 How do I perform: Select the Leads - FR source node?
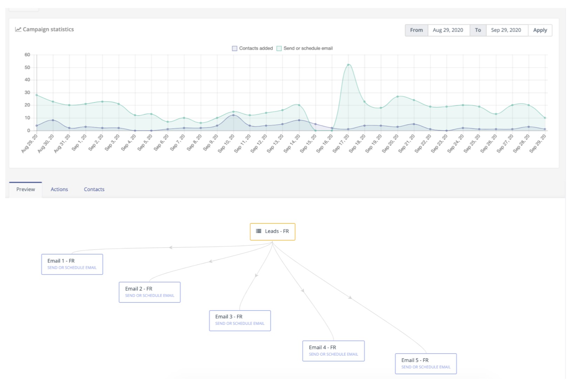click(x=273, y=232)
